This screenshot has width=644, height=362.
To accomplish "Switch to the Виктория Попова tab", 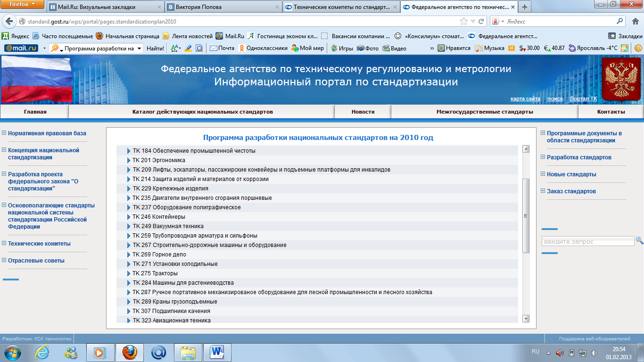I will coord(223,7).
